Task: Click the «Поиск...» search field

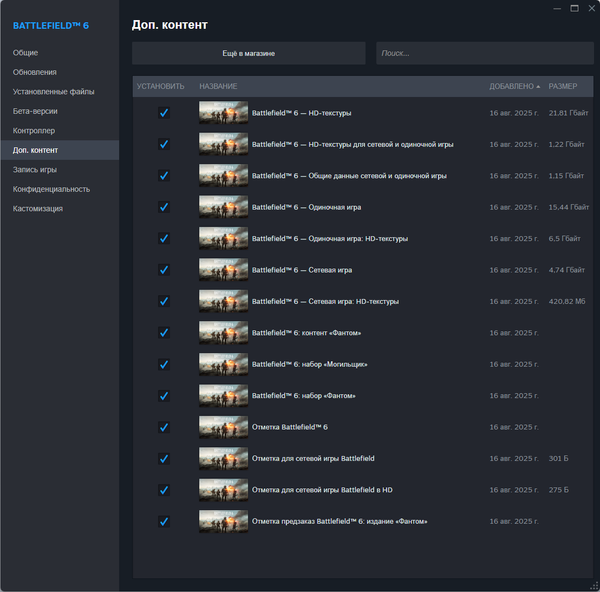Action: pos(484,53)
